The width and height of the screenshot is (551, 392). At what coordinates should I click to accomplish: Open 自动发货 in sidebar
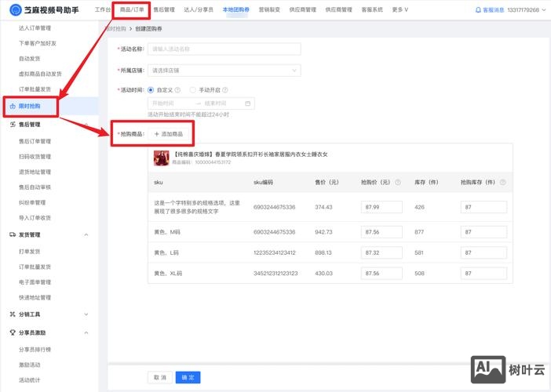click(x=30, y=59)
